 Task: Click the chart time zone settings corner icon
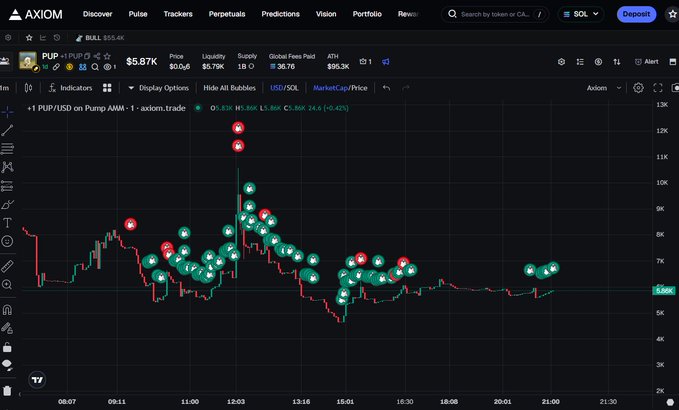pyautogui.click(x=670, y=403)
